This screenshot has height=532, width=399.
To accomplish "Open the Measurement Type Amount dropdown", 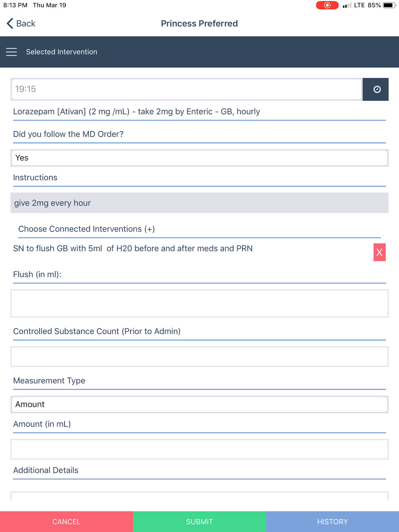I will (199, 404).
